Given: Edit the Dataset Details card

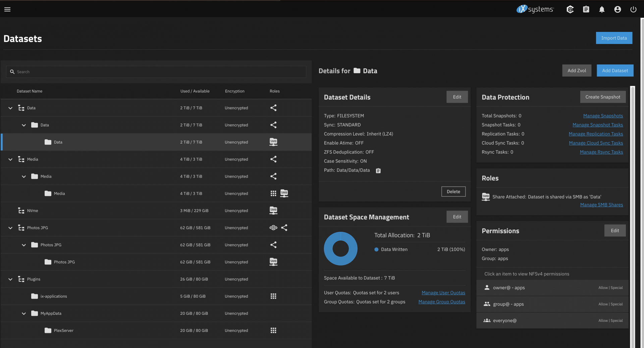Looking at the screenshot, I should pos(457,97).
